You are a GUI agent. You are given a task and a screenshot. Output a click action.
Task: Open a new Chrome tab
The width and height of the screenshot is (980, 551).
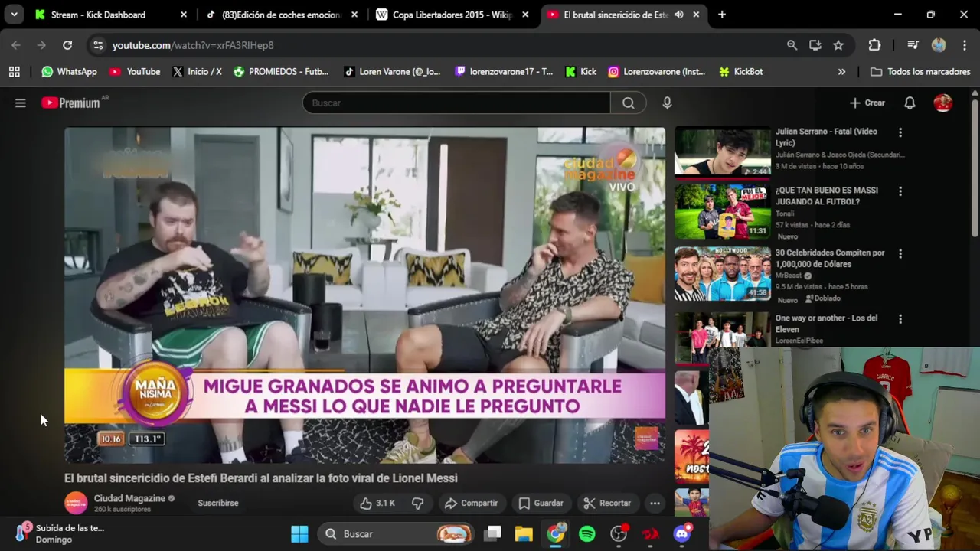click(x=722, y=15)
